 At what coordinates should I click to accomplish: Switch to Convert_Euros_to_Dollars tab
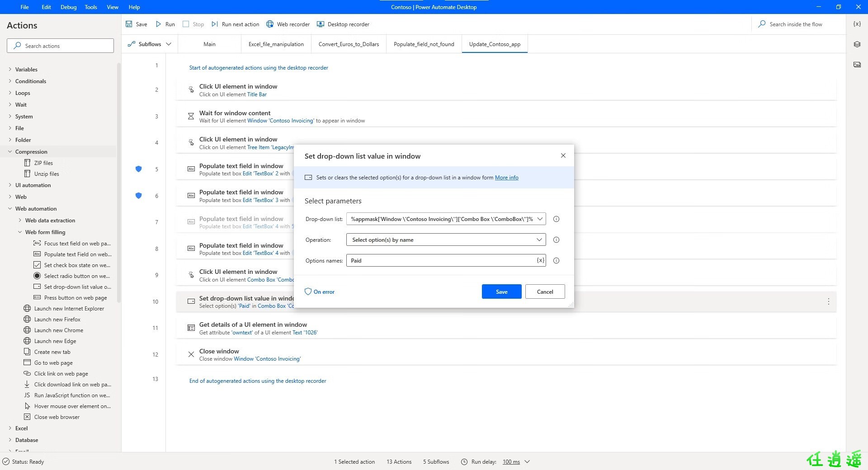(x=349, y=44)
